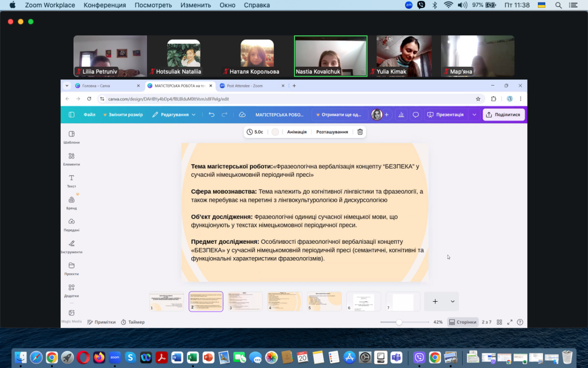The width and height of the screenshot is (588, 368).
Task: Select the Текст tool in sidebar
Action: 72,181
